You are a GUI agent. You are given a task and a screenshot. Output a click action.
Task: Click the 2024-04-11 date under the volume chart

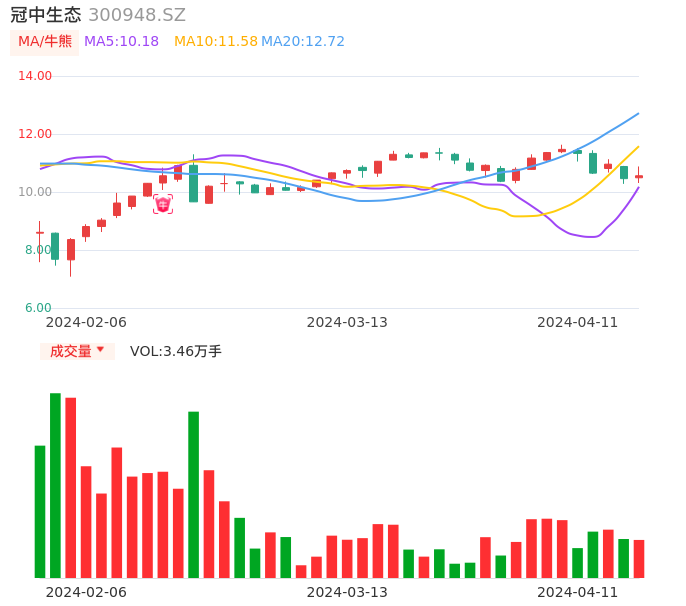[x=578, y=592]
